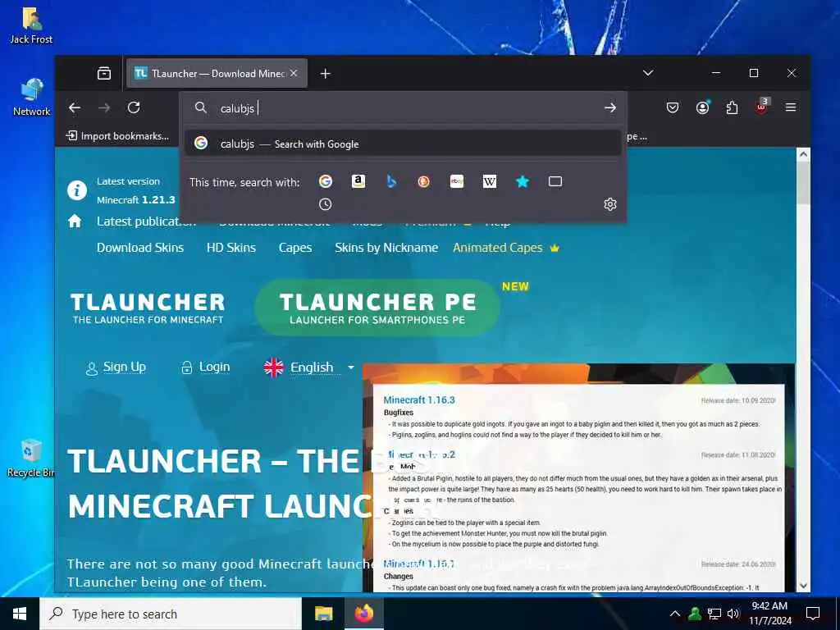Open search settings gear icon
This screenshot has width=840, height=630.
tap(609, 204)
